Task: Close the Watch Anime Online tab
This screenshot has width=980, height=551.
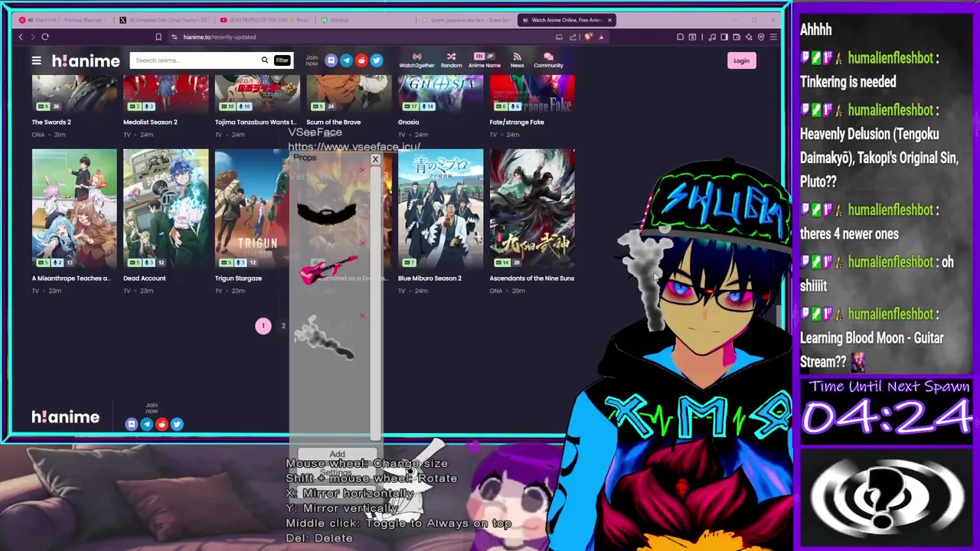Action: pos(609,20)
